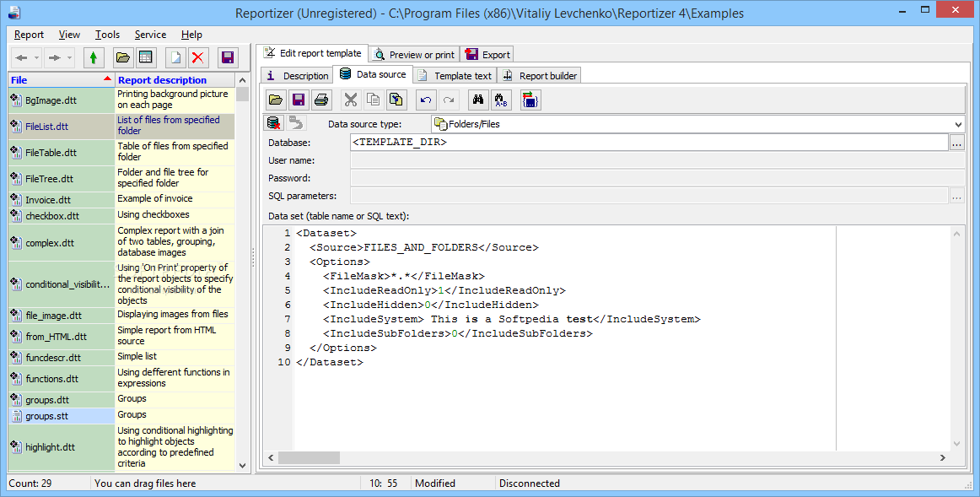Select from_HTML.dtt in file list

point(62,337)
